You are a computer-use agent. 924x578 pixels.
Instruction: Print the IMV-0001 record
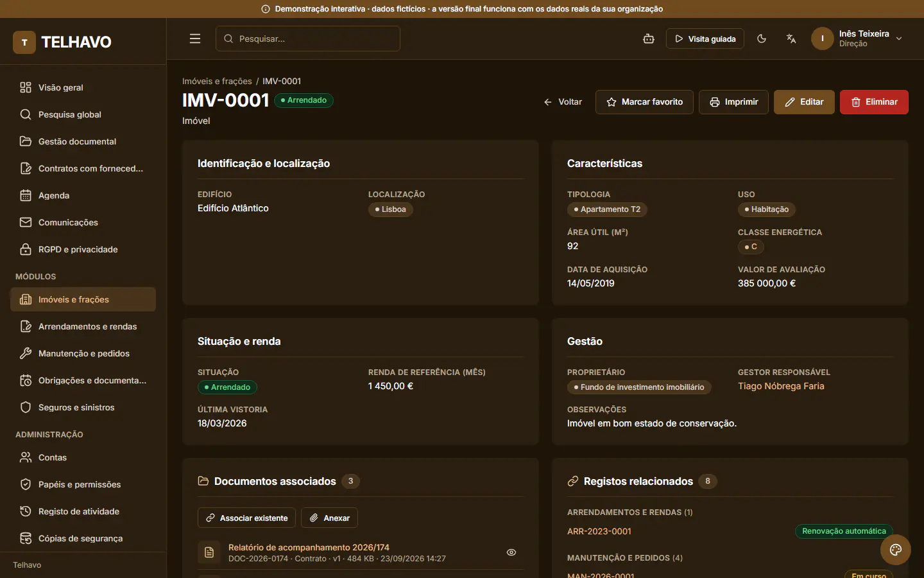[733, 102]
